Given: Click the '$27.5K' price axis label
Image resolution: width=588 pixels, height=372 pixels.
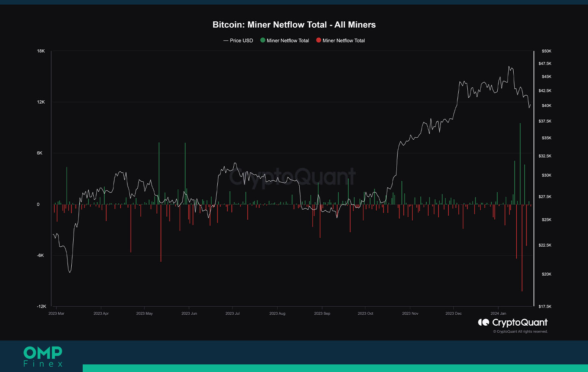Looking at the screenshot, I should click(x=545, y=196).
